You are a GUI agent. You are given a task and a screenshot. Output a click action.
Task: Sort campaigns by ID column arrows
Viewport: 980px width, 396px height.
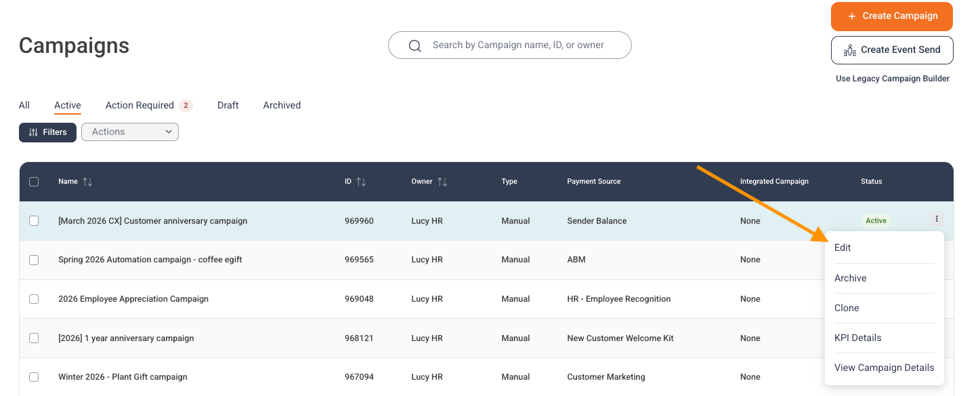tap(361, 182)
